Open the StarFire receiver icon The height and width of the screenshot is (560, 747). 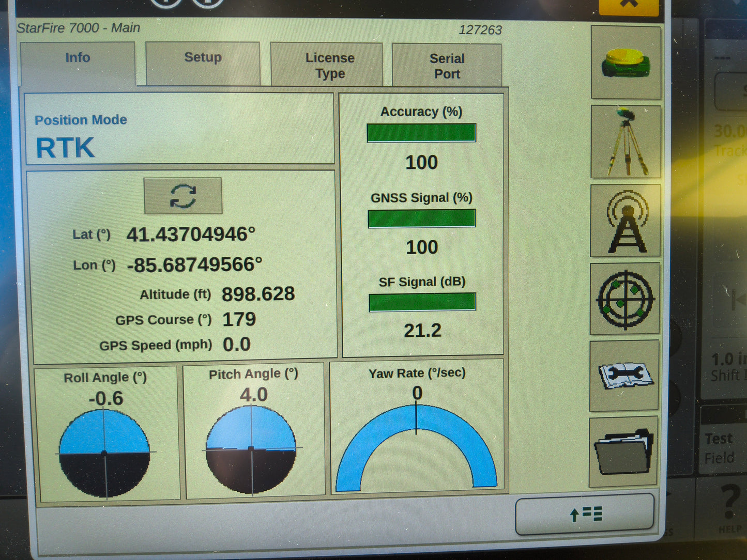[x=625, y=63]
